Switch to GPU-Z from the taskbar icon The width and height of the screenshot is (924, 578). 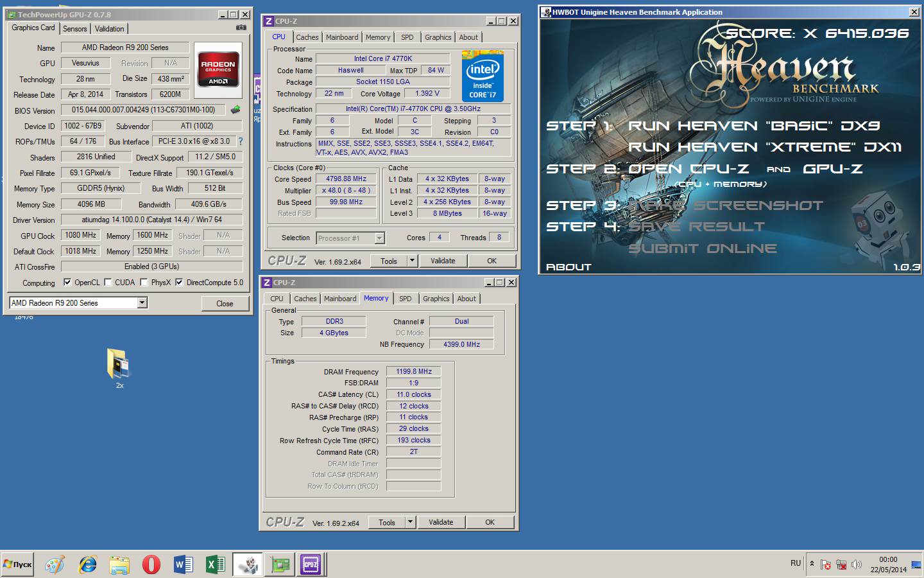tap(280, 565)
